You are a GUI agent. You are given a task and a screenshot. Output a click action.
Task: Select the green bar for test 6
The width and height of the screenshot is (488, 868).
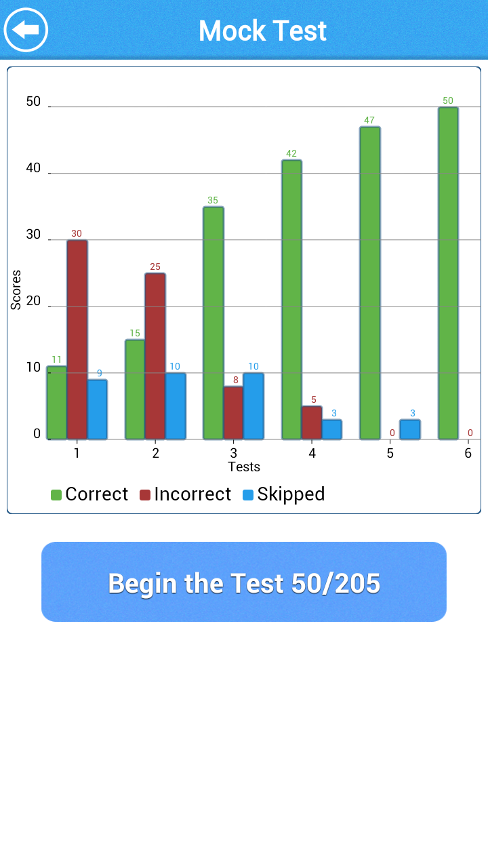(448, 273)
